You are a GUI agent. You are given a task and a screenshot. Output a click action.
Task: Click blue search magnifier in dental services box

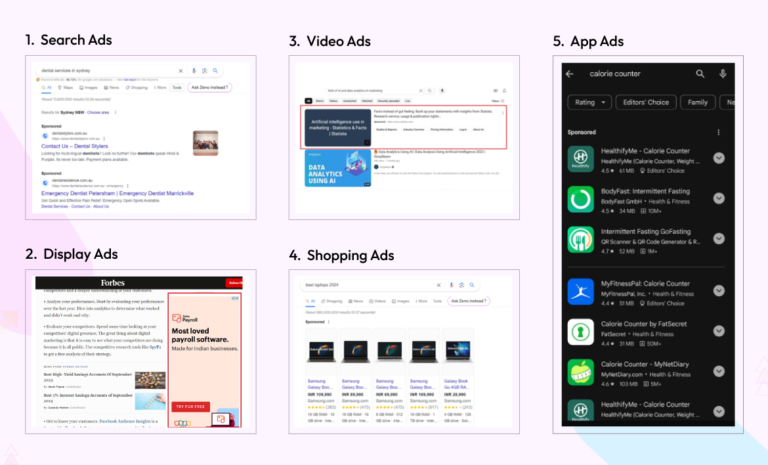(215, 71)
